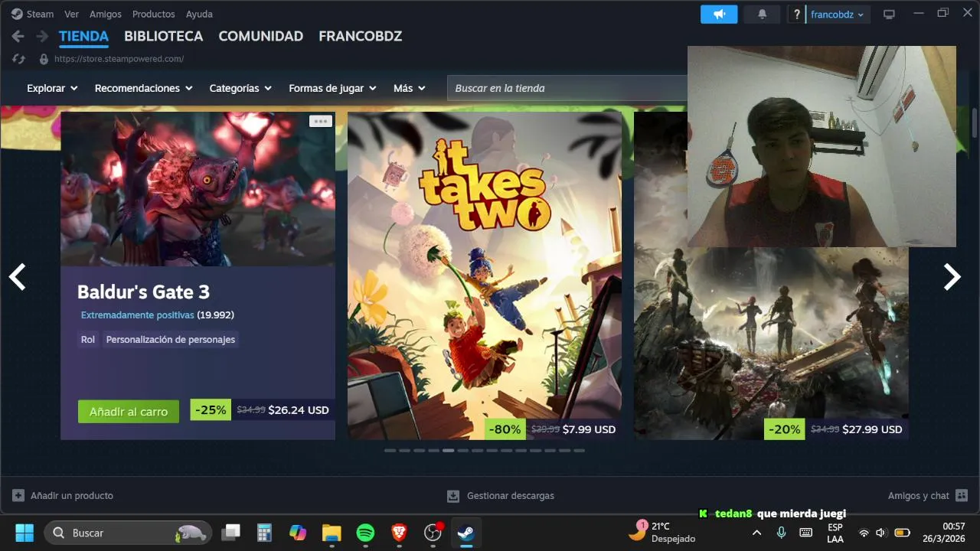Open the Steam menu with the logo
Viewport: 980px width, 551px height.
coord(32,14)
